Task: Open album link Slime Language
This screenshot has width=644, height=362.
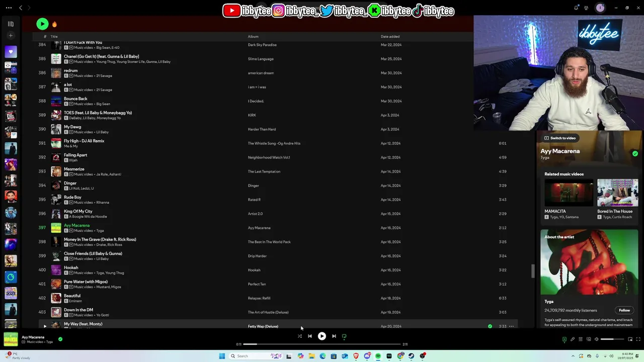Action: (261, 59)
